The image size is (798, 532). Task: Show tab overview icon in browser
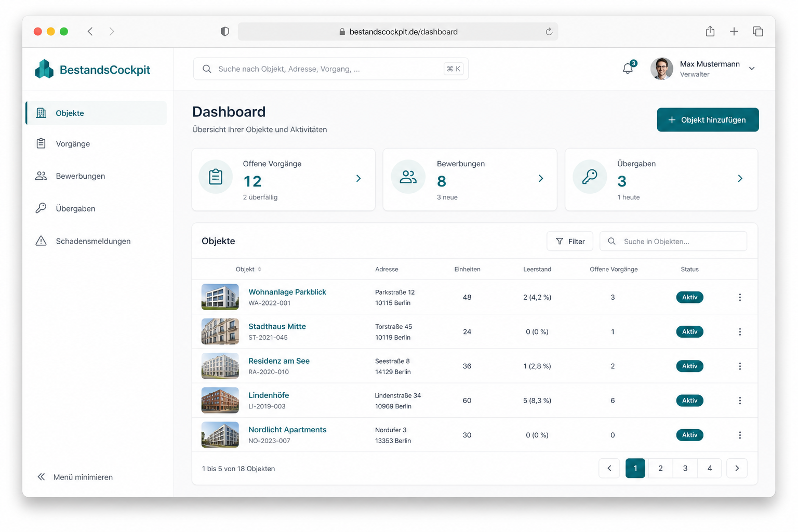(x=758, y=32)
